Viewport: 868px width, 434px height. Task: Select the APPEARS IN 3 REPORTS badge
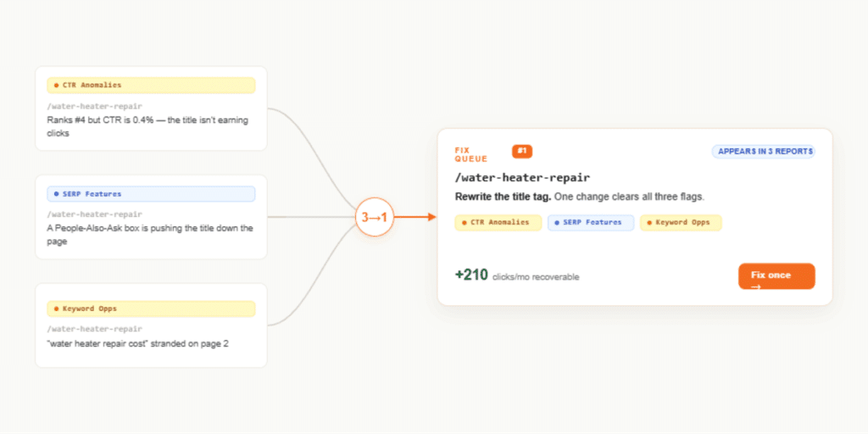(x=764, y=151)
